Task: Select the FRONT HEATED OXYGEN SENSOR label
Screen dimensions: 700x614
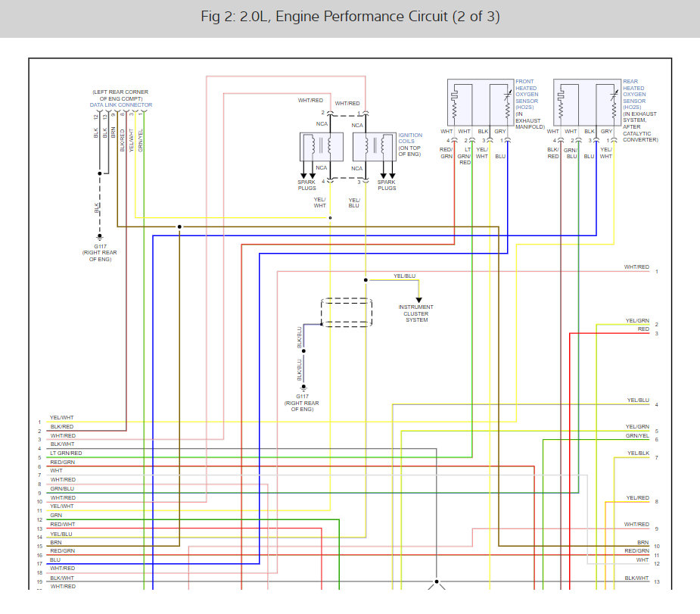Action: pyautogui.click(x=527, y=94)
